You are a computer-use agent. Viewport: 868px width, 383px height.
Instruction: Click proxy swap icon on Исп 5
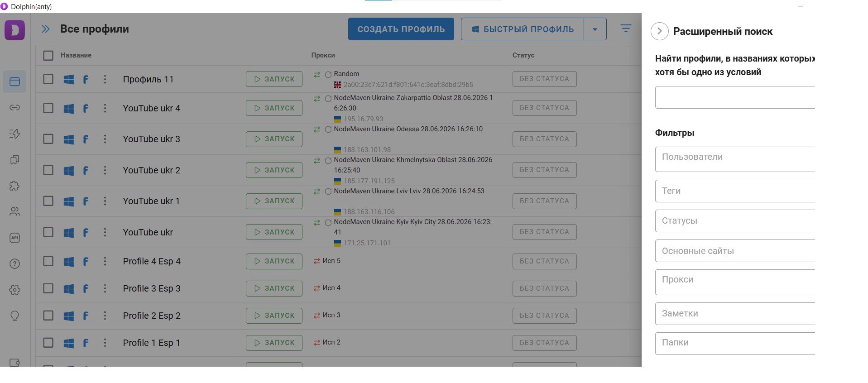[x=317, y=261]
